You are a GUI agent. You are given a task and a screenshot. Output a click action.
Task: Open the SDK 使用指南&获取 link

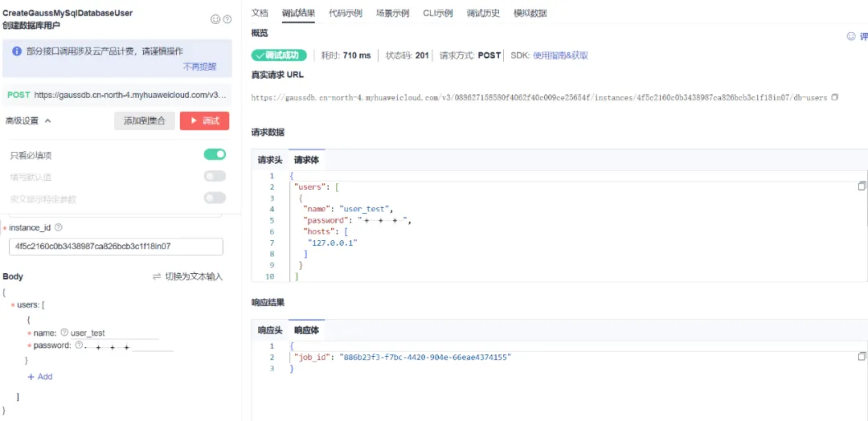(x=560, y=55)
